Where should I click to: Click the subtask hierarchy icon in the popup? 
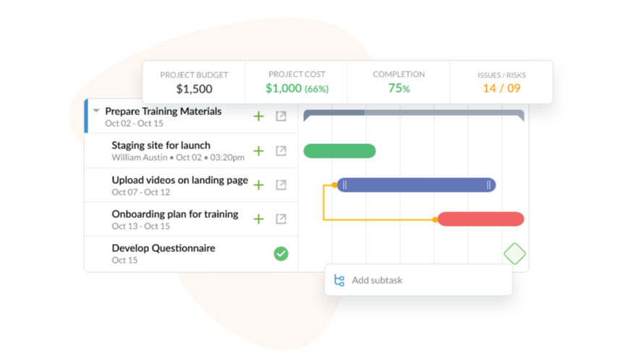[x=339, y=280]
